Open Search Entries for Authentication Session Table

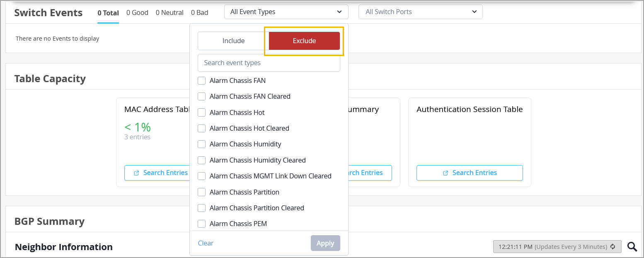click(x=470, y=173)
